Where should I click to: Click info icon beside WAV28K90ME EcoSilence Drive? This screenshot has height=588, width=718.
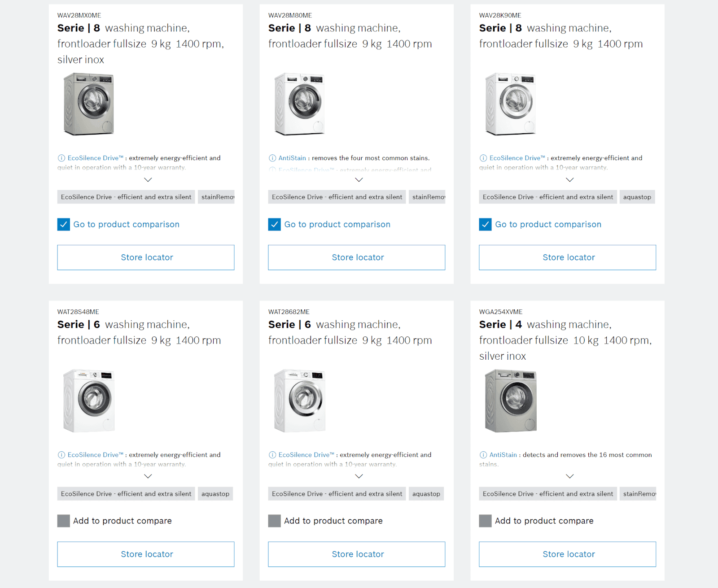[x=483, y=158]
